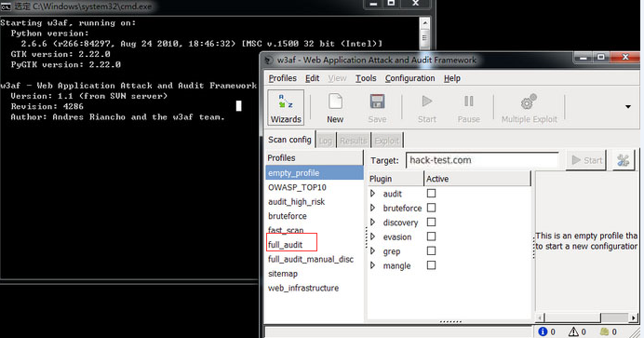Enable the audit plugin checkbox
Screen dimensions: 644x338
[431, 194]
